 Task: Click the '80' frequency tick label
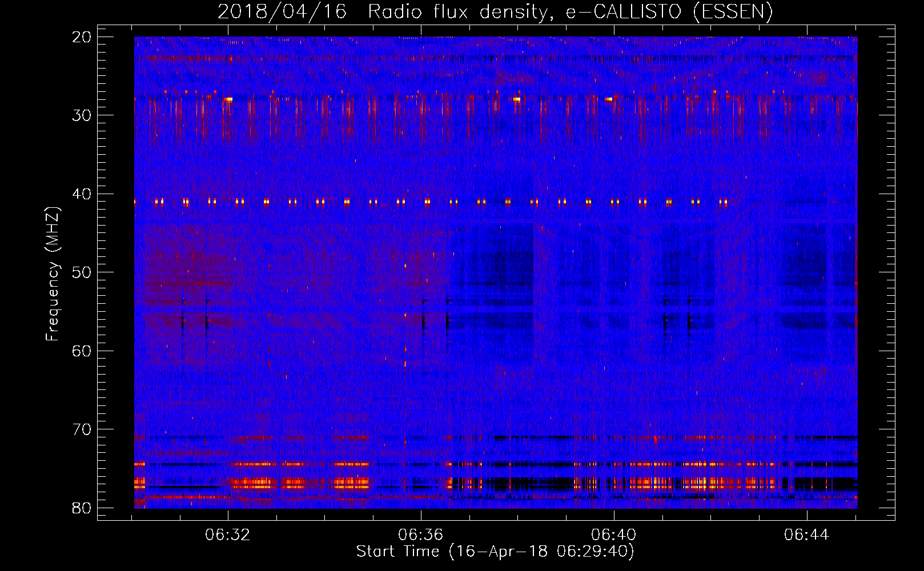click(82, 508)
